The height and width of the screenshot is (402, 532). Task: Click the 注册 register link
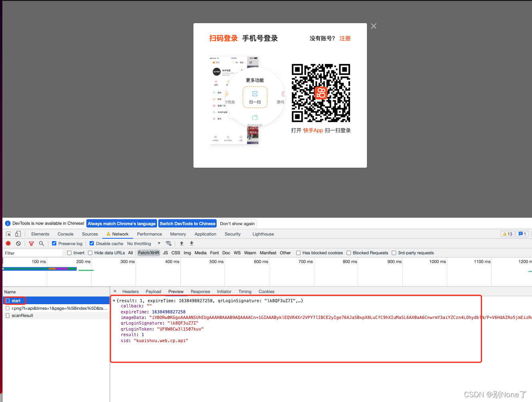(345, 38)
